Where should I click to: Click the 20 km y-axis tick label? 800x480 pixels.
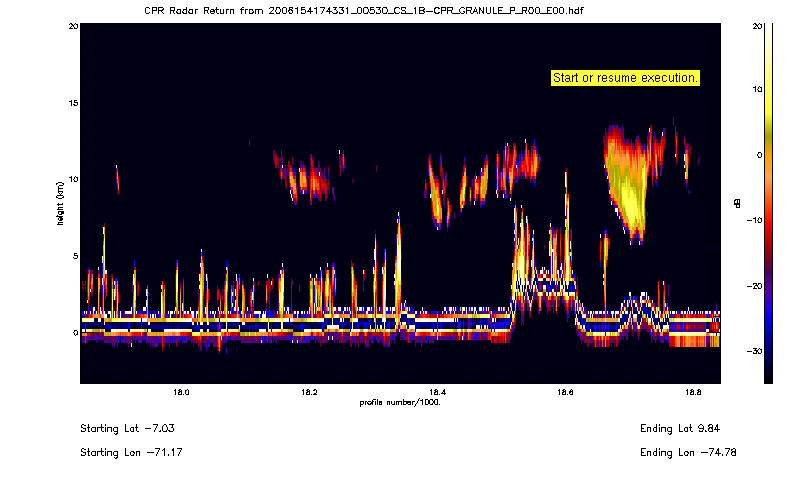(73, 26)
